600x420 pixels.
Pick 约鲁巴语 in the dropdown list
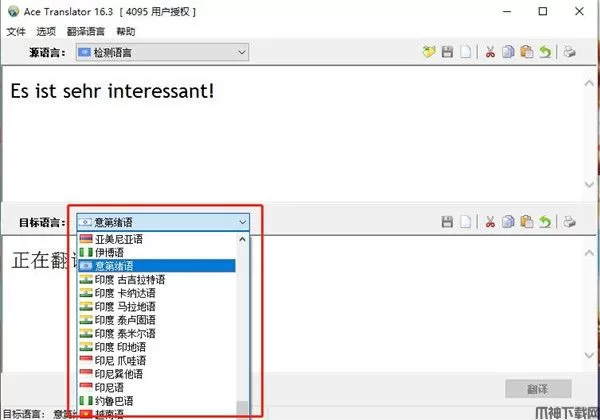[x=157, y=401]
